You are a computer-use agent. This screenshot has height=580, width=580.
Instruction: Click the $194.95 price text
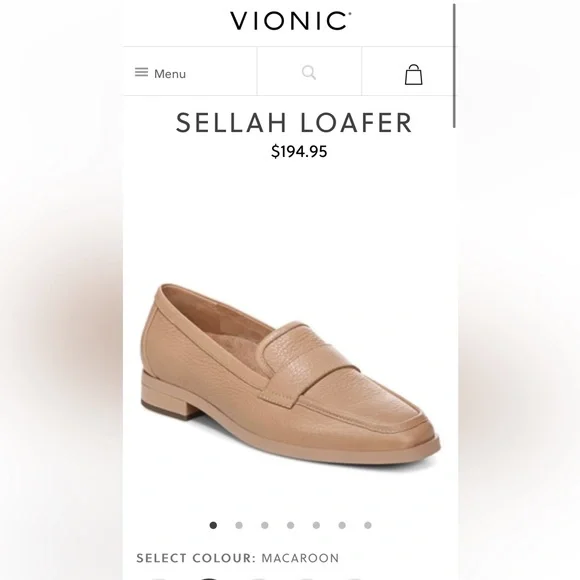coord(299,151)
